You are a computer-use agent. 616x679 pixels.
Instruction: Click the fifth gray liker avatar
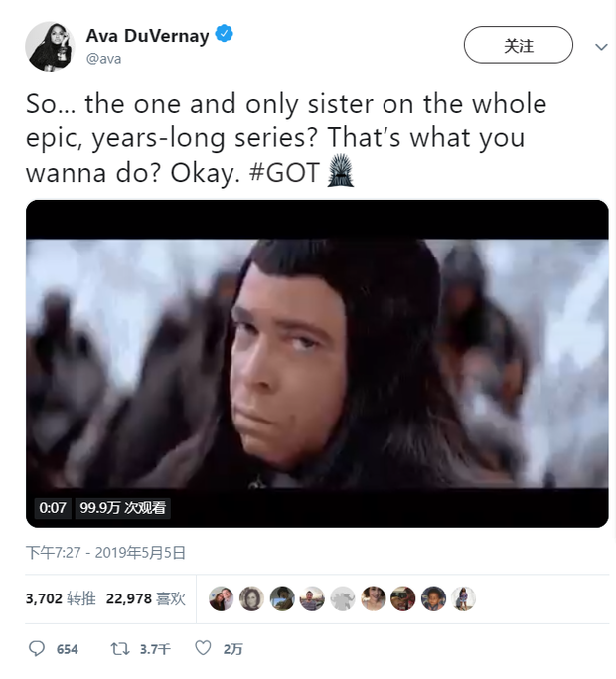click(x=342, y=598)
